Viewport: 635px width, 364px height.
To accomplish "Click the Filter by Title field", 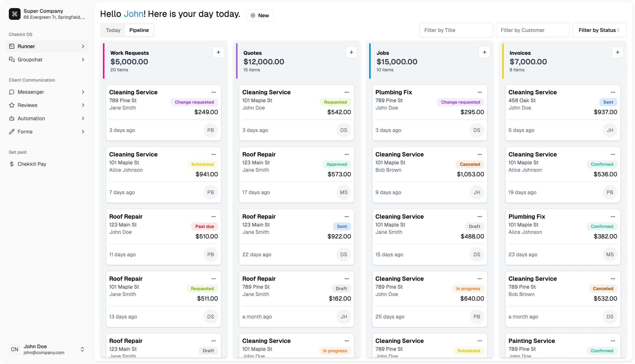I will [456, 30].
